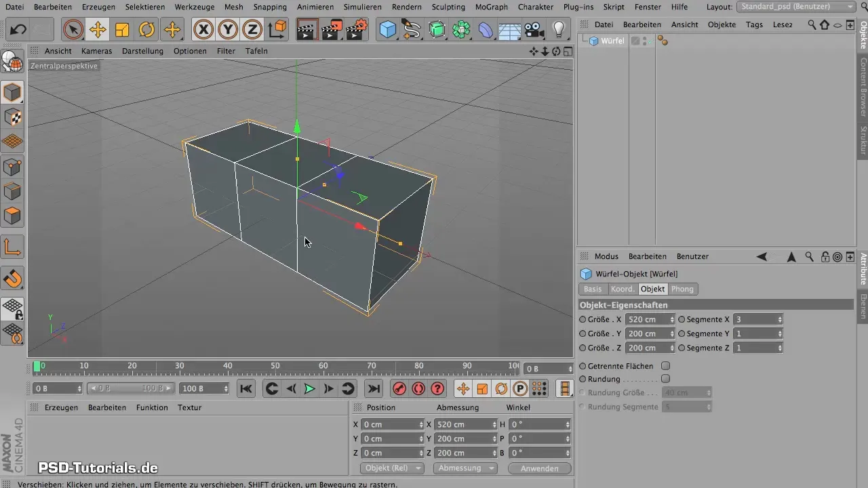This screenshot has height=488, width=868.
Task: Play the animation forward
Action: click(309, 388)
